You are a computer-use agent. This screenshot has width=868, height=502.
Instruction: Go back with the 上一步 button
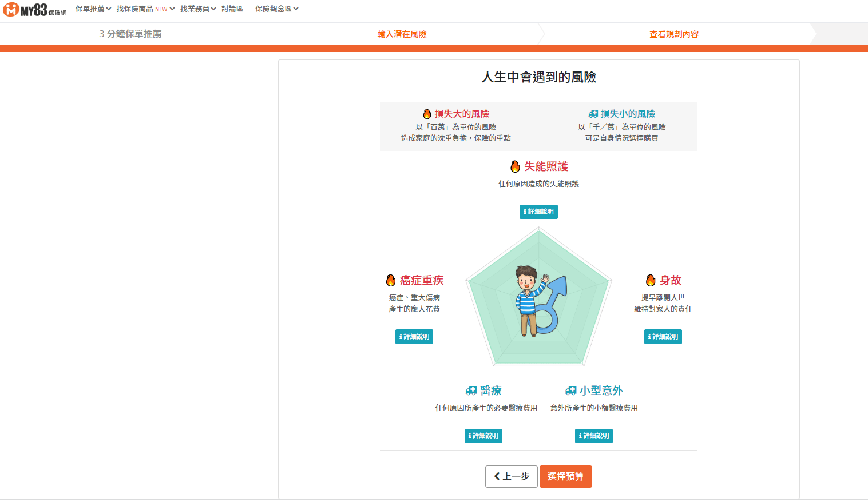click(x=512, y=476)
